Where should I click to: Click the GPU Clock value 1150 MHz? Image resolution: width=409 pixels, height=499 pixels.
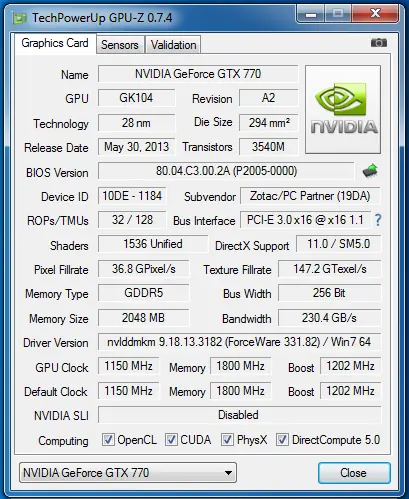click(128, 366)
